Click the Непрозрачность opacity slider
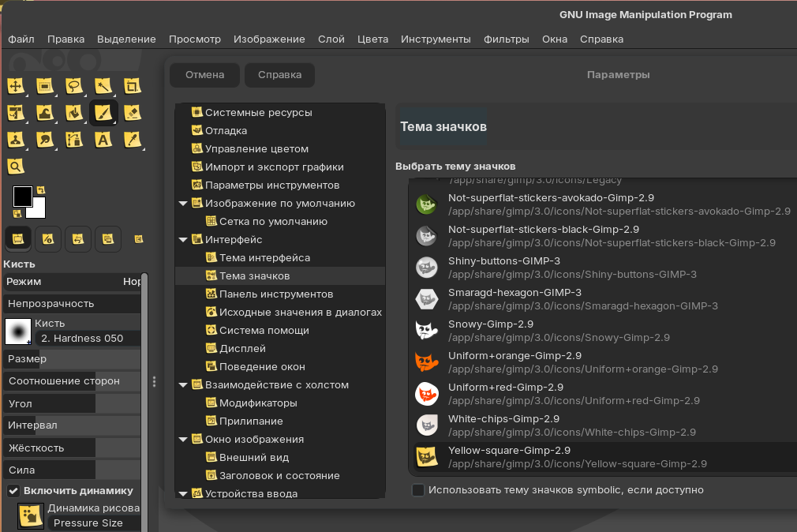This screenshot has height=532, width=797. tap(72, 304)
